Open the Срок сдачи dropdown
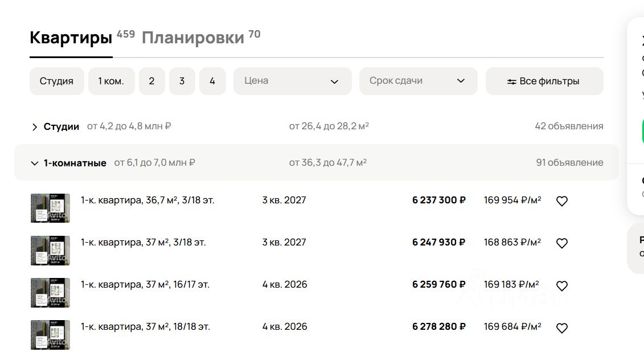644x356 pixels. tap(418, 81)
